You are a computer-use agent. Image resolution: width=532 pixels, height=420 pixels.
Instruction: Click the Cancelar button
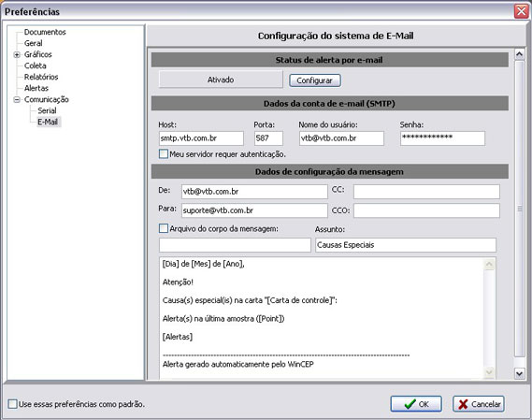click(x=479, y=404)
